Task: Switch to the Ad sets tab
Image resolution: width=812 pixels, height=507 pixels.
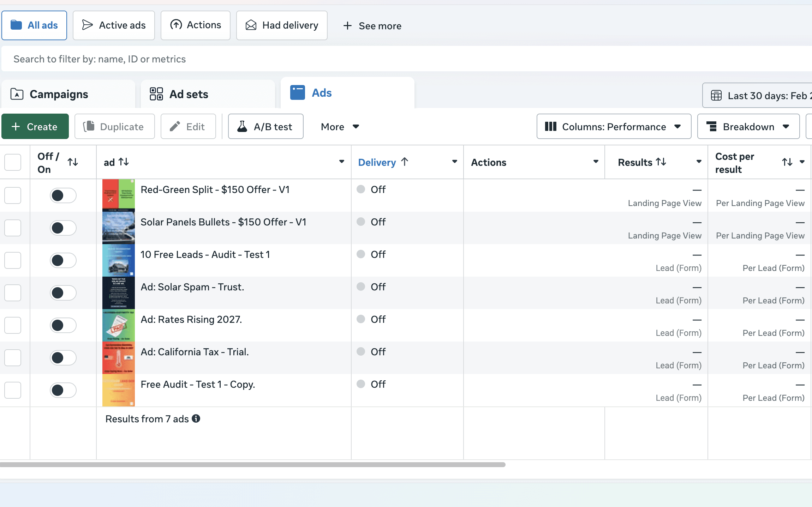Action: click(x=189, y=94)
